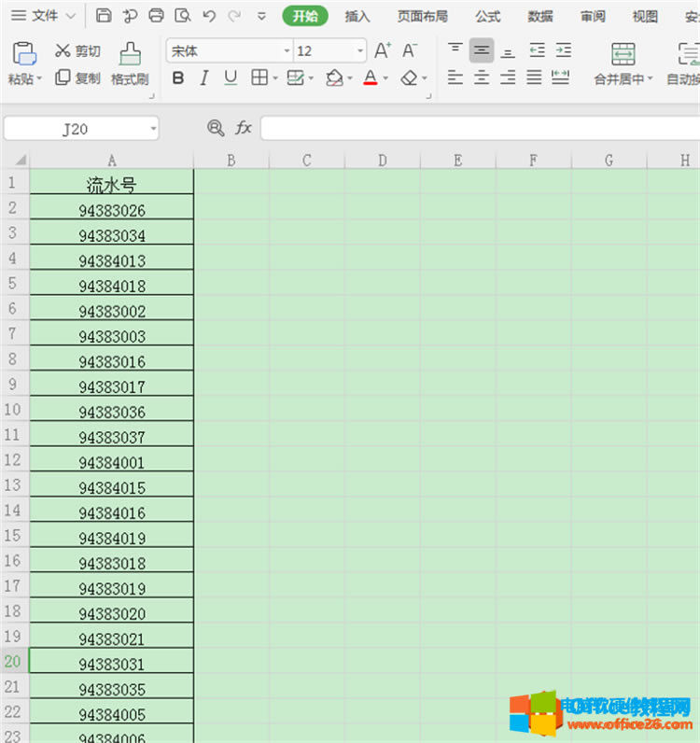
Task: Click the Save icon in quick access bar
Action: coord(104,16)
